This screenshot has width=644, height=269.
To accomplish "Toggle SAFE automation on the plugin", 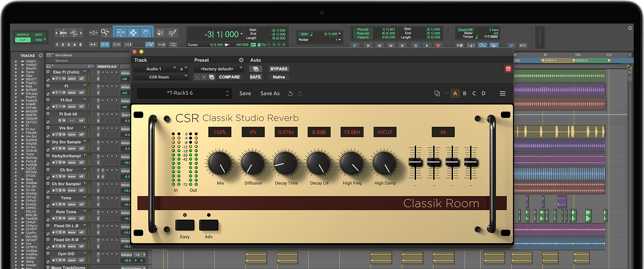I will 255,77.
